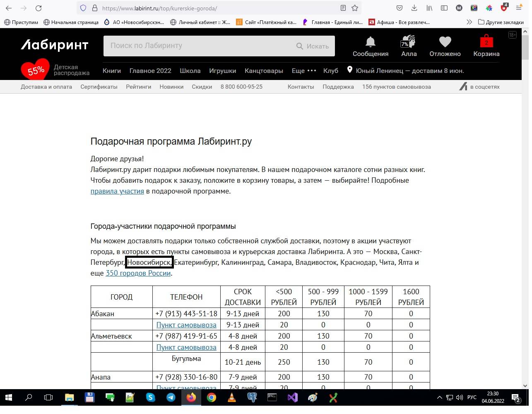Open the Корзина shopping cart
Viewport: 532px width, 414px height.
486,46
